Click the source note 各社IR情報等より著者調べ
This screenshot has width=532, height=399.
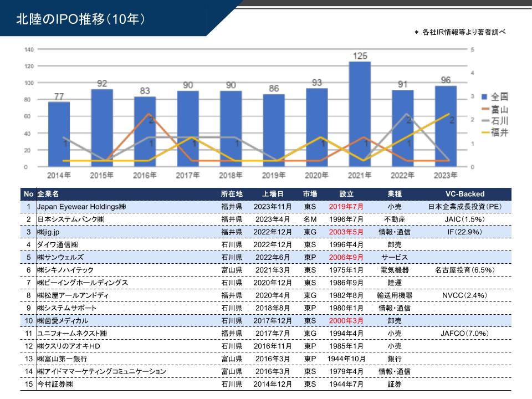tap(464, 32)
